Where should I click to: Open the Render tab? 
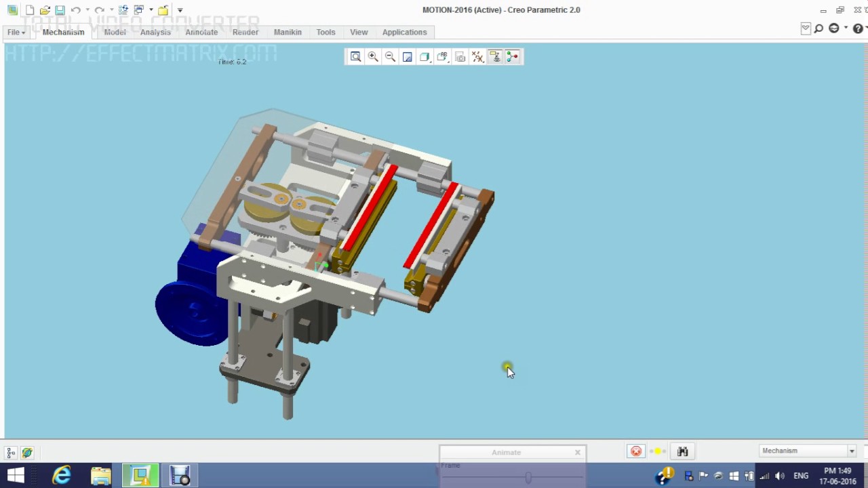(x=245, y=32)
